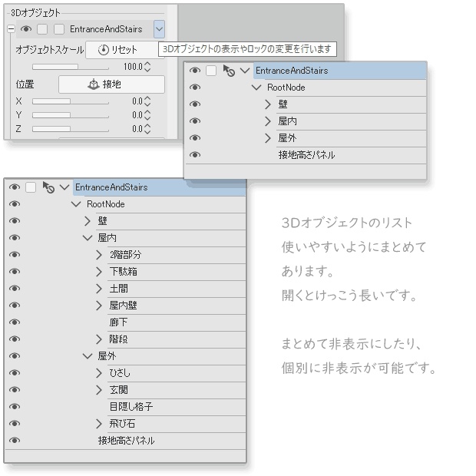Toggle EntranceAndStairs eye in the long expanded list
This screenshot has height=476, width=476.
coord(15,187)
